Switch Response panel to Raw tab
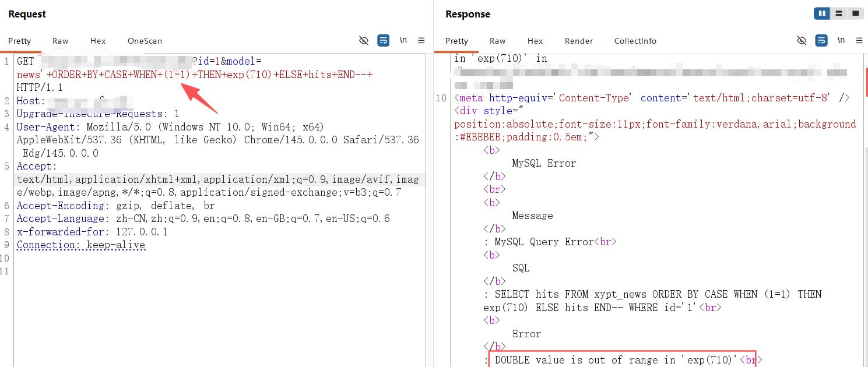This screenshot has width=868, height=367. coord(497,41)
